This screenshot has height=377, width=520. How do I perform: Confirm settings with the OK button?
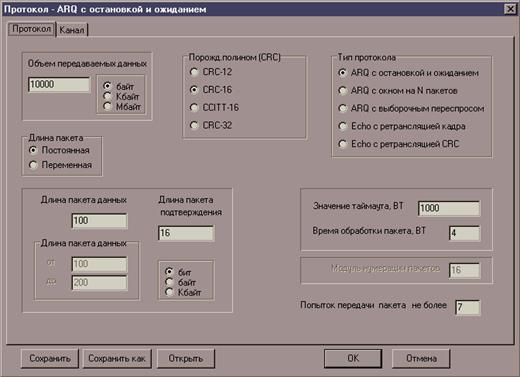353,359
